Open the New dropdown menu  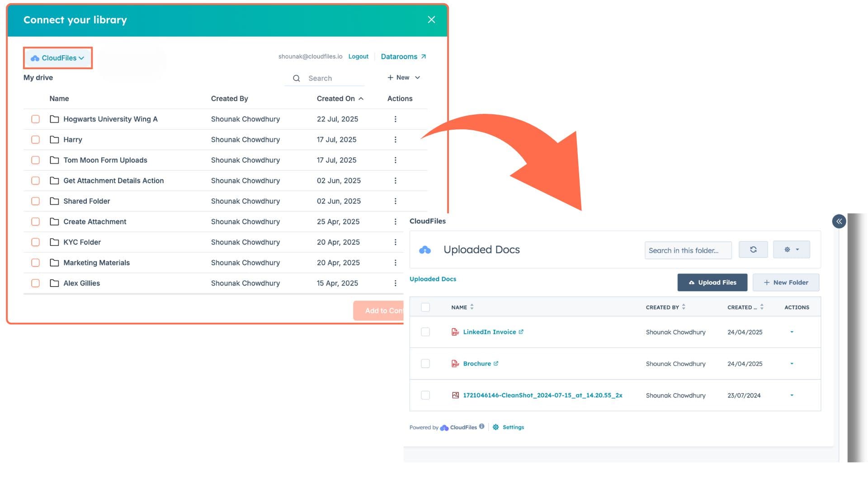click(404, 78)
